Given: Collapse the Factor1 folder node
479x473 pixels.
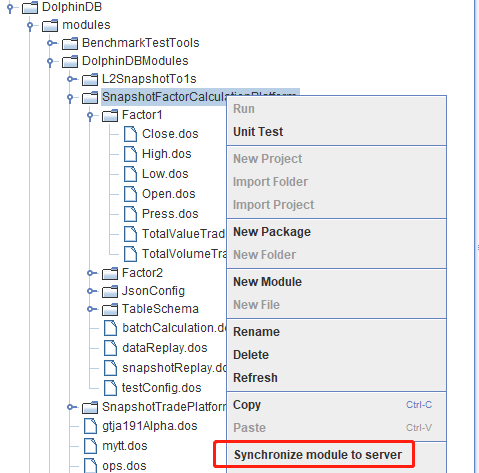Looking at the screenshot, I should point(90,116).
